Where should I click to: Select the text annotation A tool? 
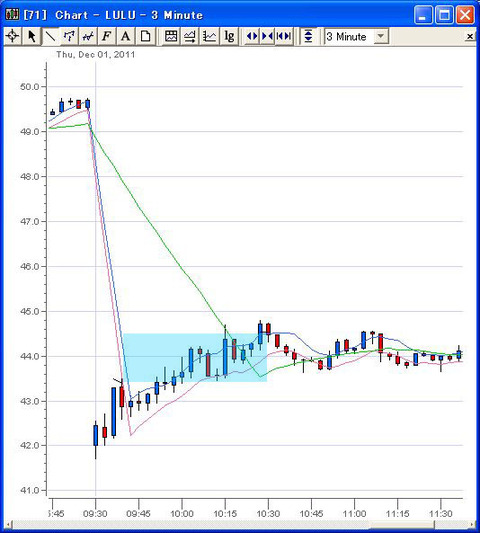coord(126,36)
